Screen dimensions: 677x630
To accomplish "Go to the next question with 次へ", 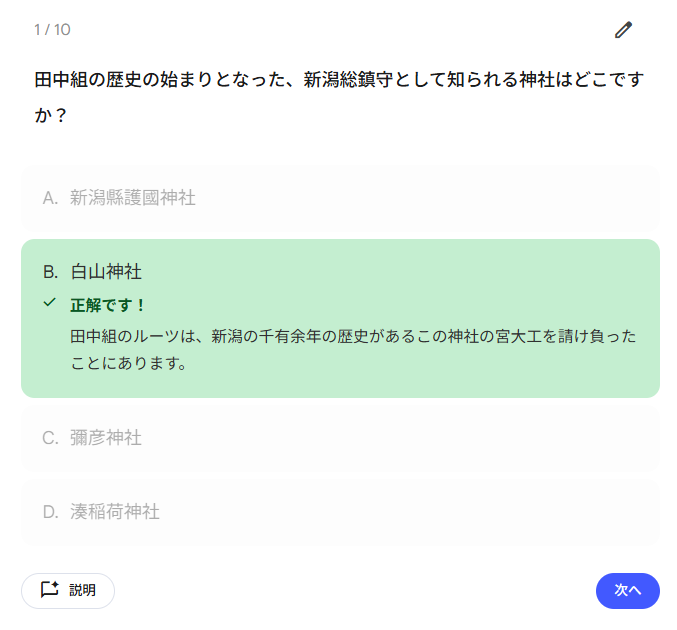I will (627, 590).
